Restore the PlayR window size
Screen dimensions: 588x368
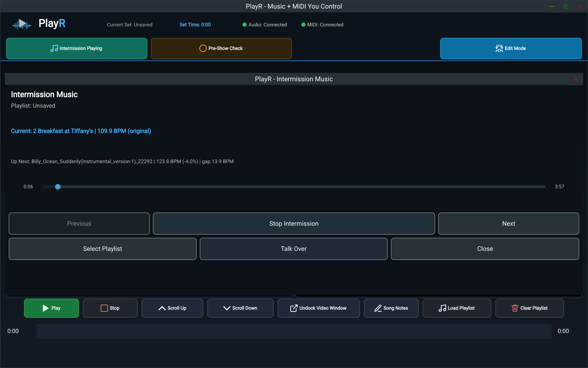click(566, 6)
